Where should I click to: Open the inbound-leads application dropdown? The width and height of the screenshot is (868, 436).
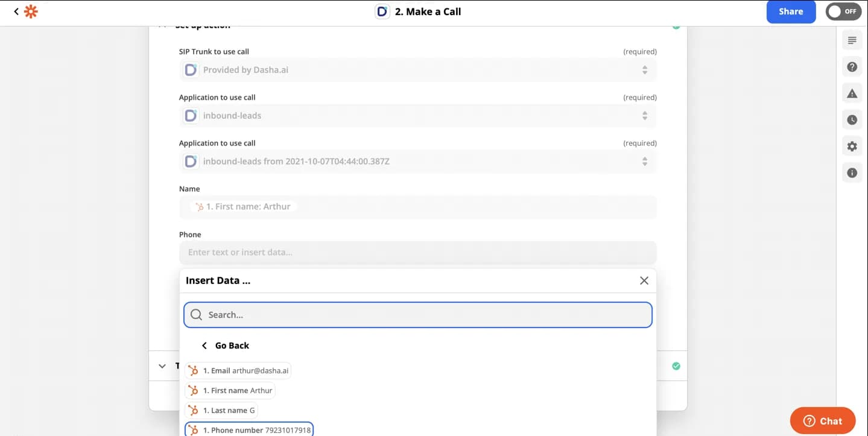[x=417, y=116]
